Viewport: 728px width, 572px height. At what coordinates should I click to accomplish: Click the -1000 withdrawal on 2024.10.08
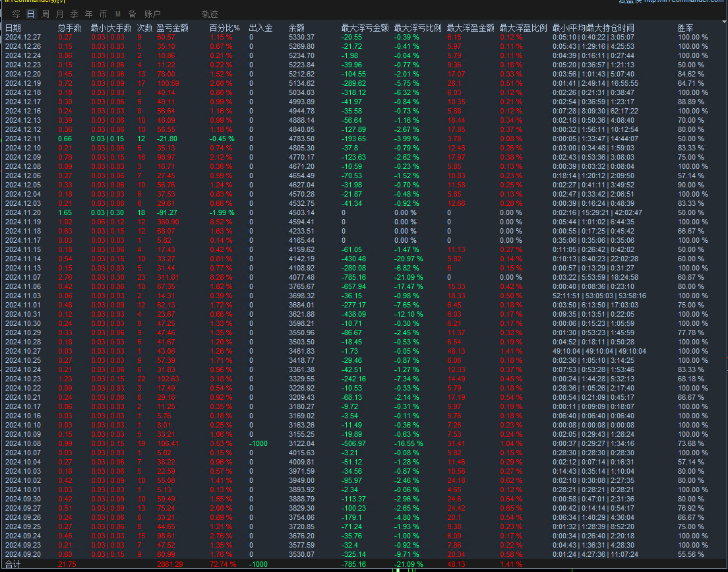258,443
